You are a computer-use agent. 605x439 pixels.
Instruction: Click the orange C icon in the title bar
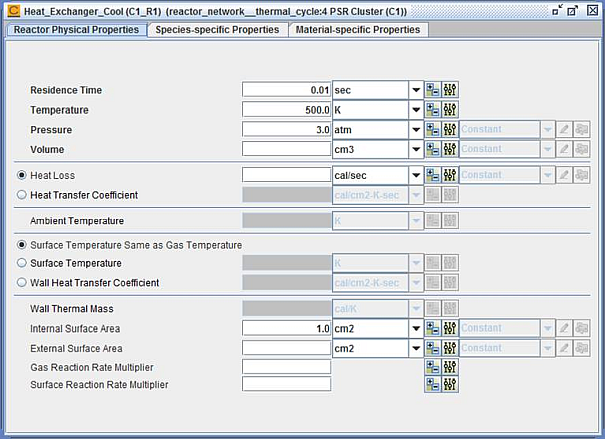tap(14, 10)
